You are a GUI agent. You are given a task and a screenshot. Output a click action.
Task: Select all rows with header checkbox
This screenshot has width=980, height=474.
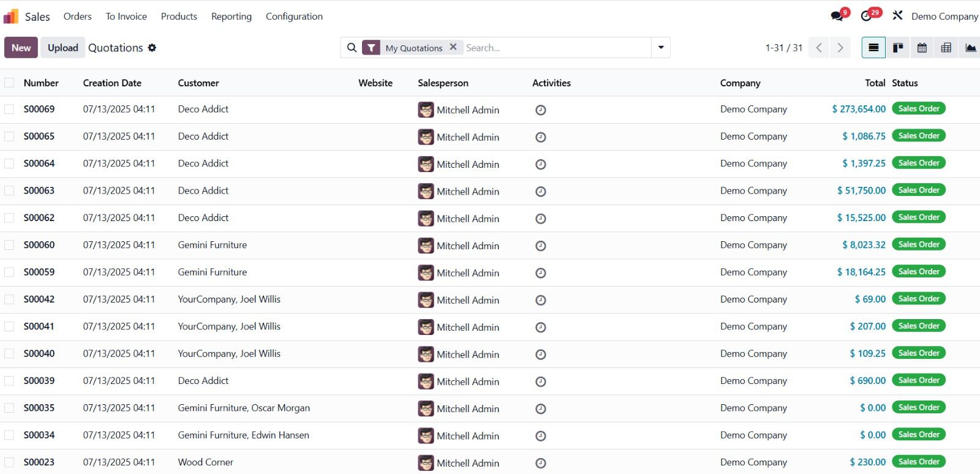point(9,83)
